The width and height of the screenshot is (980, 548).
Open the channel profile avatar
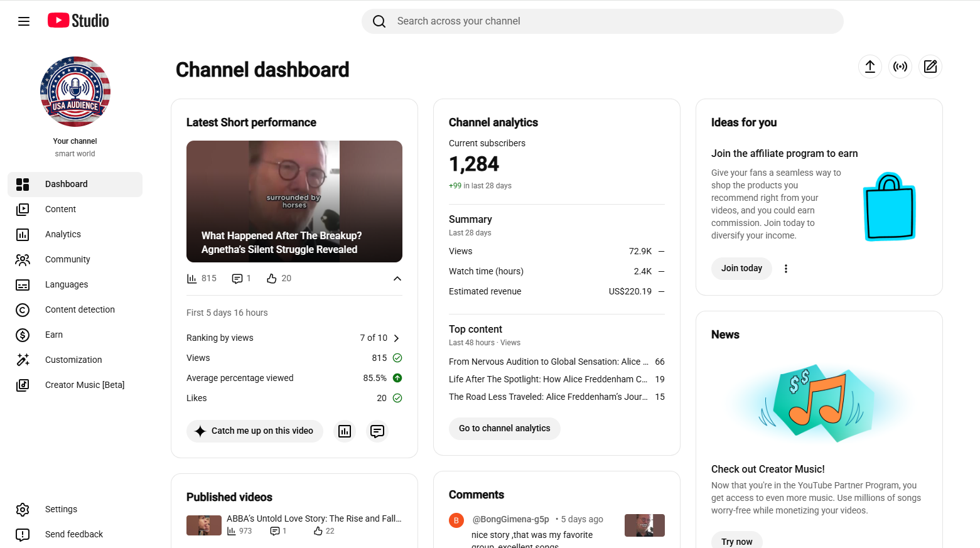pyautogui.click(x=75, y=92)
